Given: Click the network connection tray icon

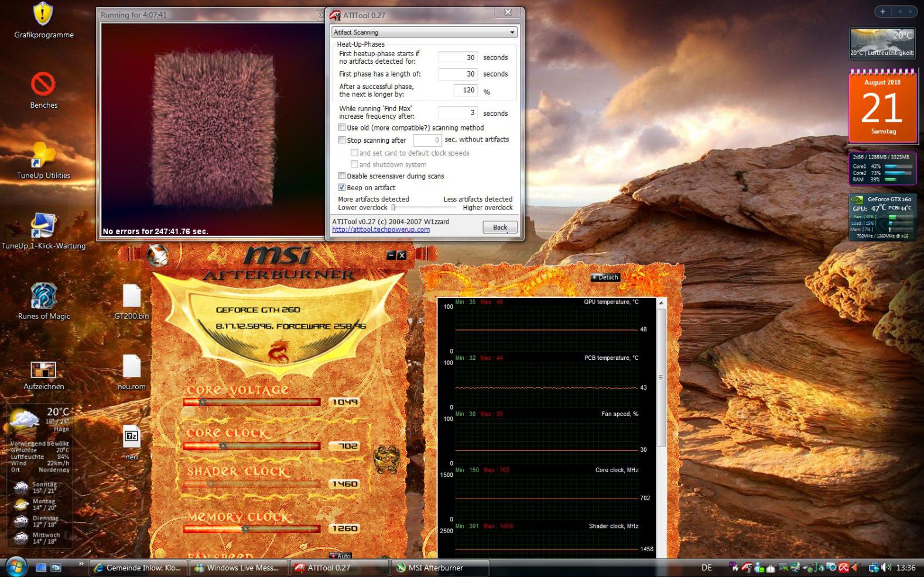Looking at the screenshot, I should pos(874,567).
